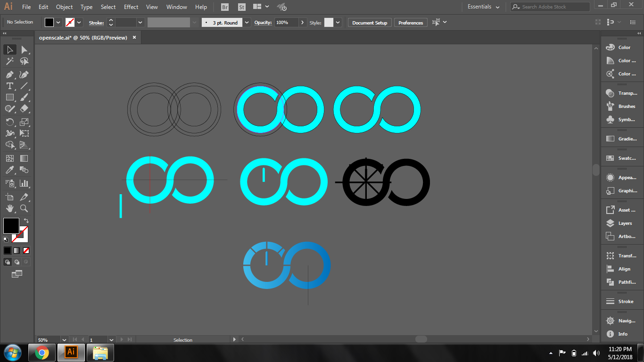
Task: Pick the Eyedropper tool
Action: [x=9, y=170]
